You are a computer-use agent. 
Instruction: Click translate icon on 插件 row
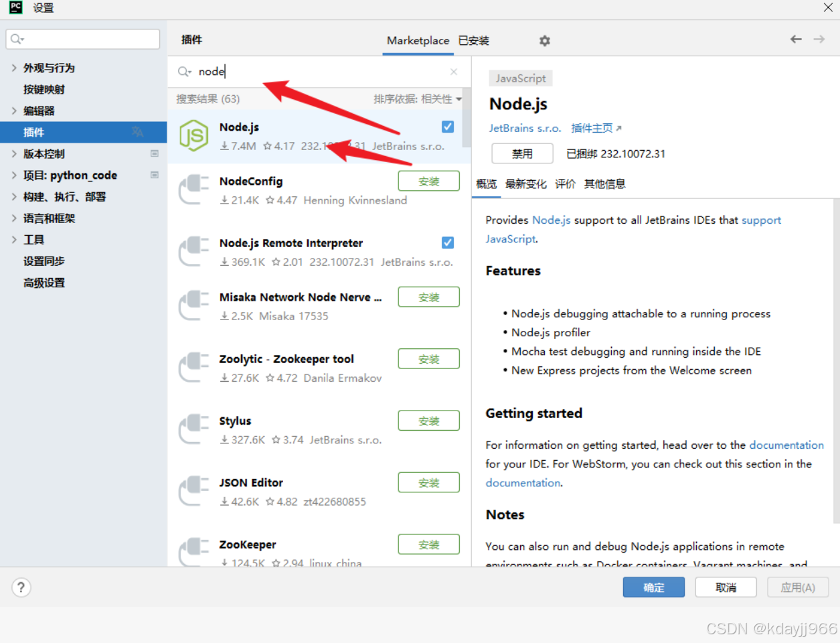coord(137,131)
